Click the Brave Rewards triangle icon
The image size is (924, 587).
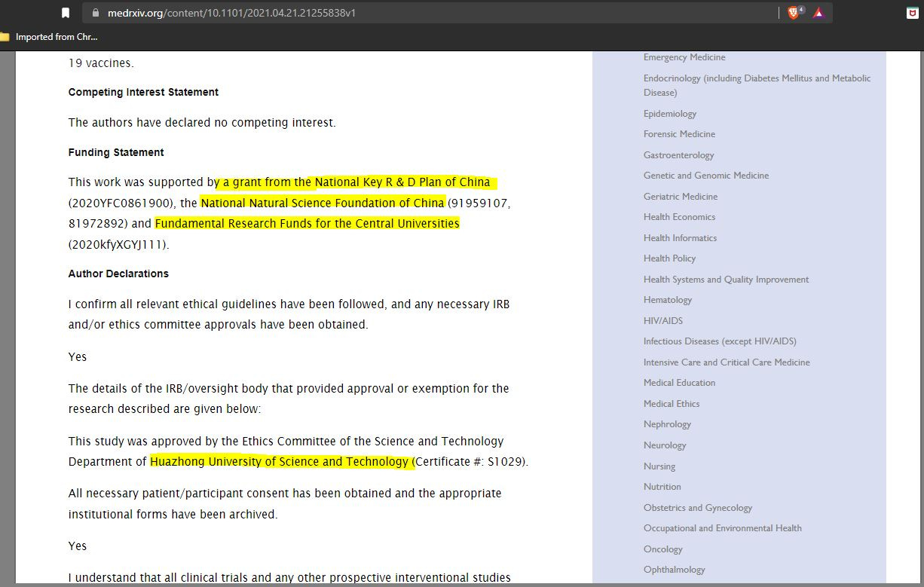818,13
